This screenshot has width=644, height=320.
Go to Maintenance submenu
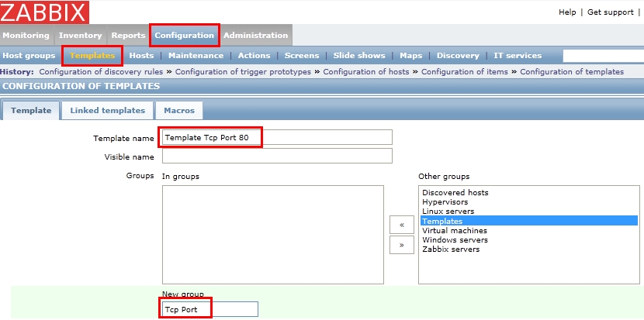[x=196, y=55]
